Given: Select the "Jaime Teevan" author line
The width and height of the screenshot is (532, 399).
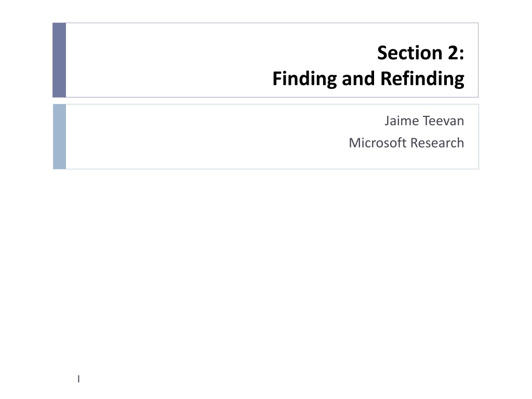Looking at the screenshot, I should [x=424, y=121].
